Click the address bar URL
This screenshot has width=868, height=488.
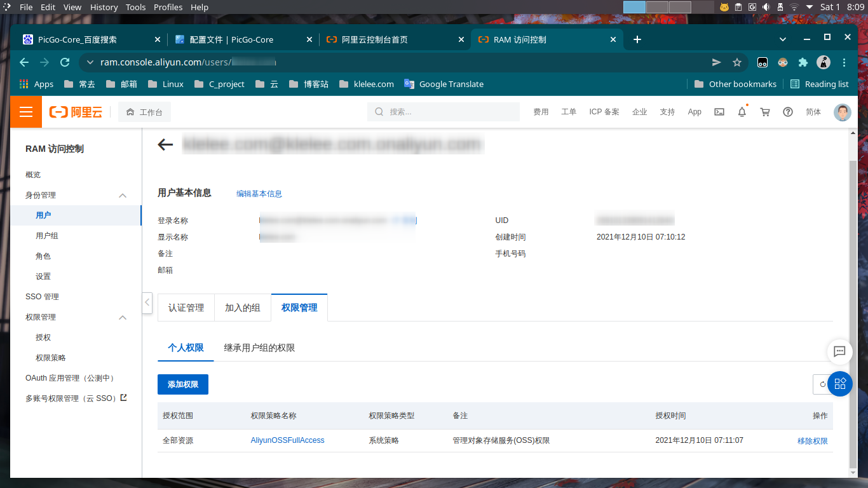click(188, 62)
